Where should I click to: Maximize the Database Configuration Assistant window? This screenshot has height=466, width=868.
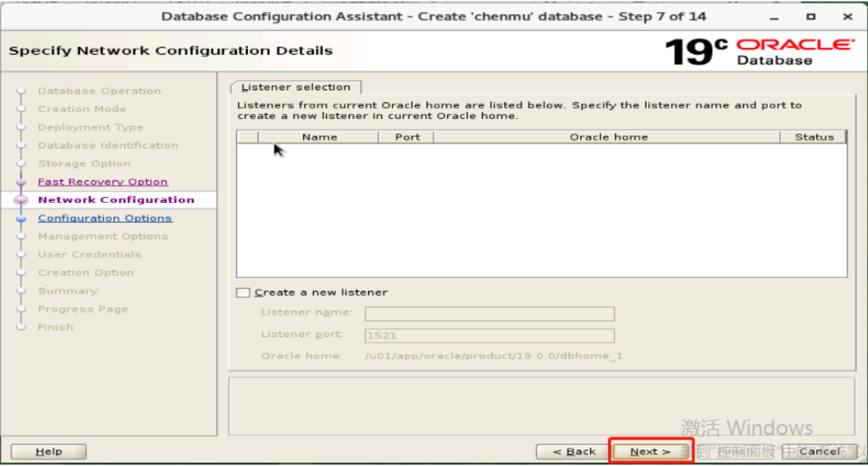[811, 16]
